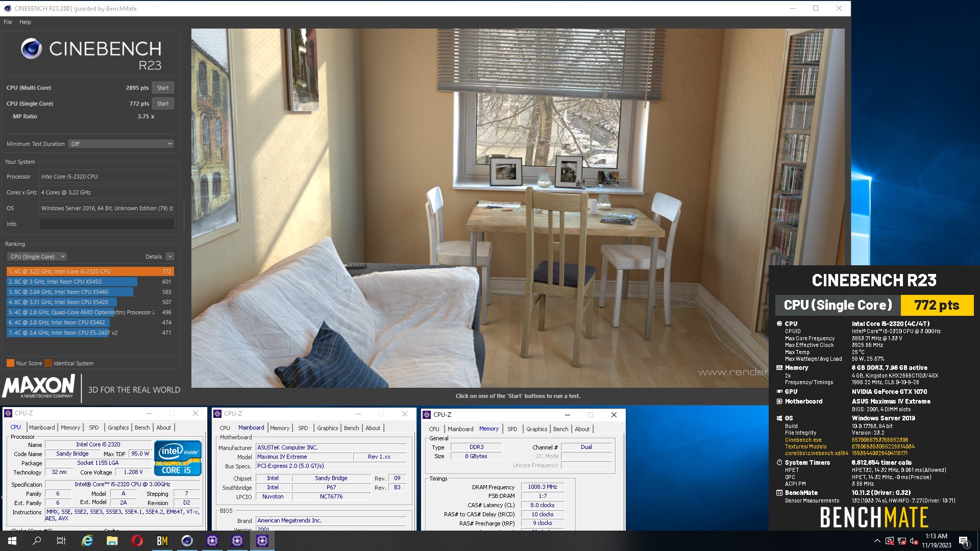Open the Help menu
The width and height of the screenshot is (980, 551).
click(25, 22)
